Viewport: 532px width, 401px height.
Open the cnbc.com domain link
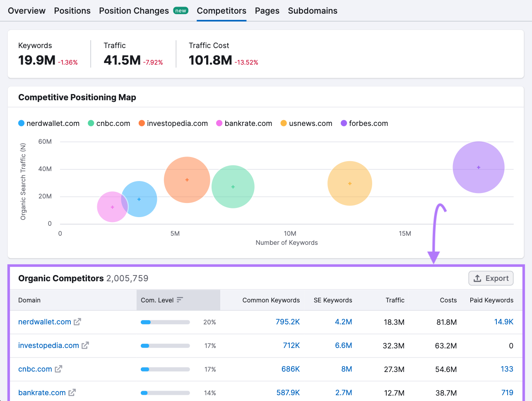pos(35,369)
